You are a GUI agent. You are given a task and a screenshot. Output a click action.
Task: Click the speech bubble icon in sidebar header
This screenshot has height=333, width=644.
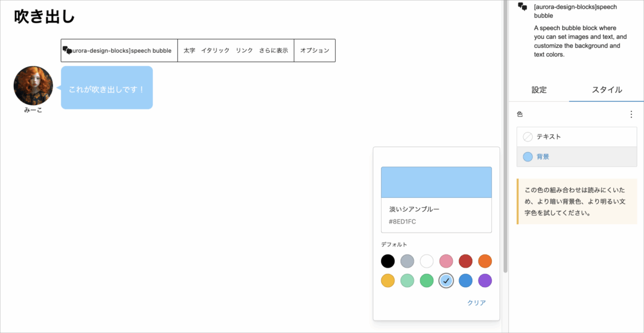(522, 7)
